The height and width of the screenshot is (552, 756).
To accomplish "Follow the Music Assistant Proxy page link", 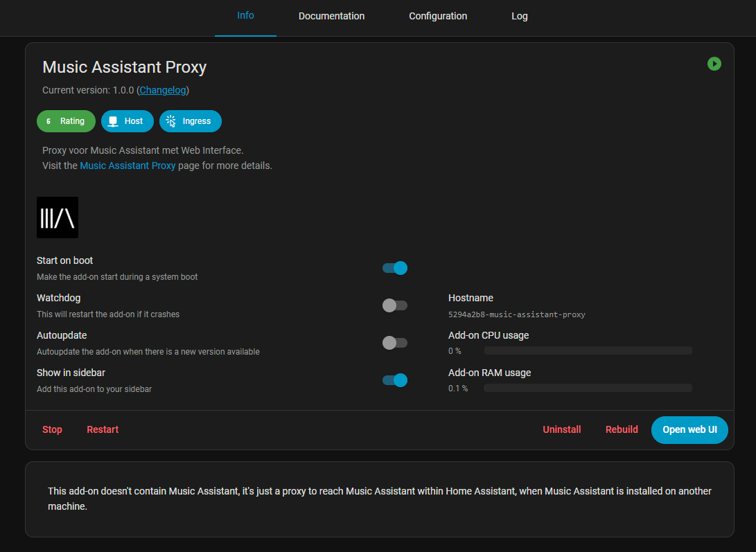I will 128,166.
